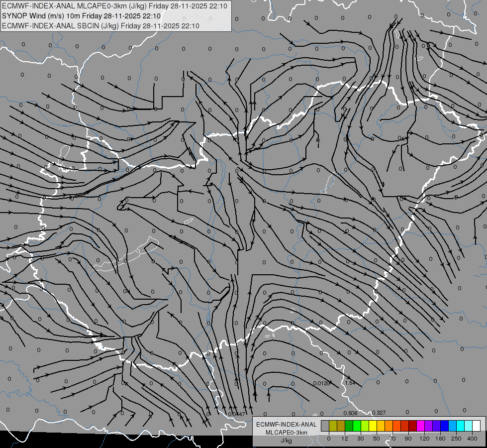Select the gray swatch in the legend
The height and width of the screenshot is (448, 487).
(325, 426)
